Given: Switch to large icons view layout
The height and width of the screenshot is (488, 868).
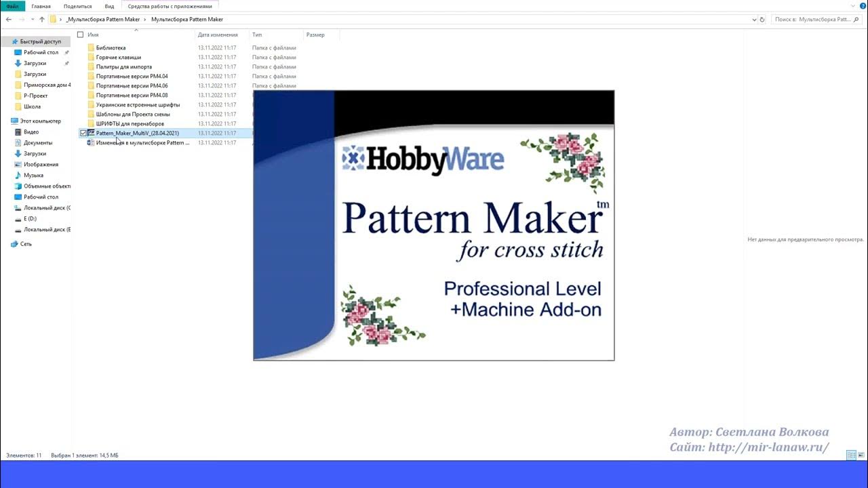Looking at the screenshot, I should pyautogui.click(x=861, y=455).
